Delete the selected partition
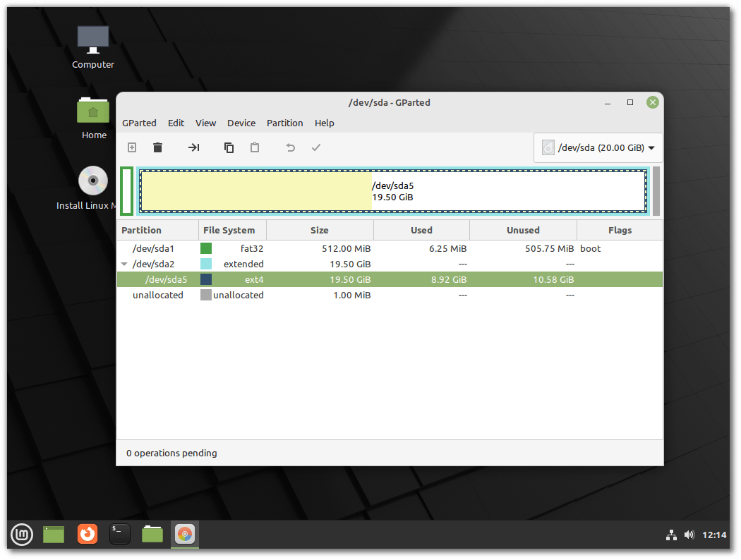This screenshot has height=560, width=741. coord(157,147)
